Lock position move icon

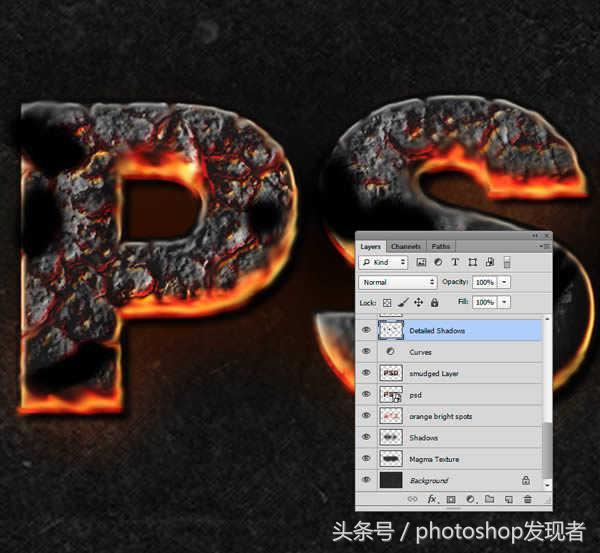coord(419,303)
